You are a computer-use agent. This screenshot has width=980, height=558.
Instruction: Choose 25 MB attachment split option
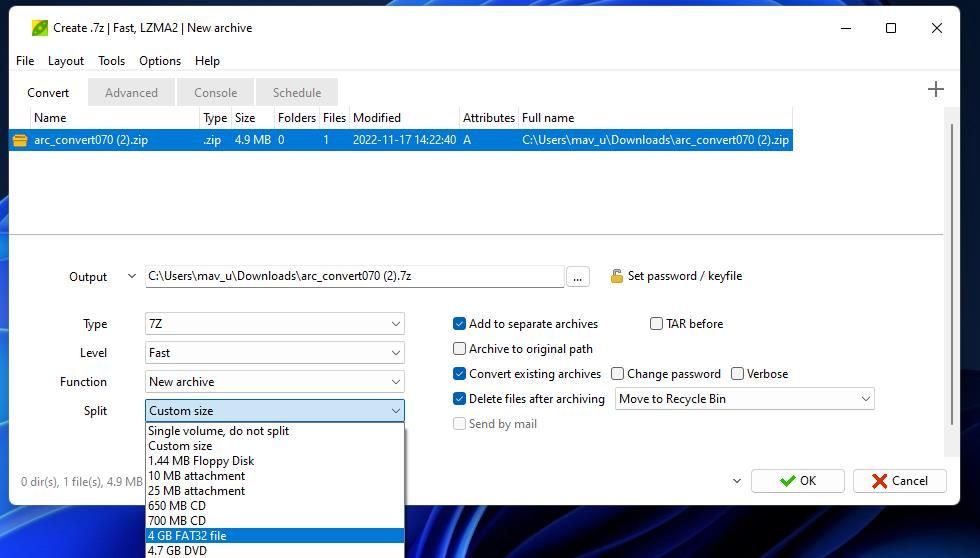(x=275, y=491)
